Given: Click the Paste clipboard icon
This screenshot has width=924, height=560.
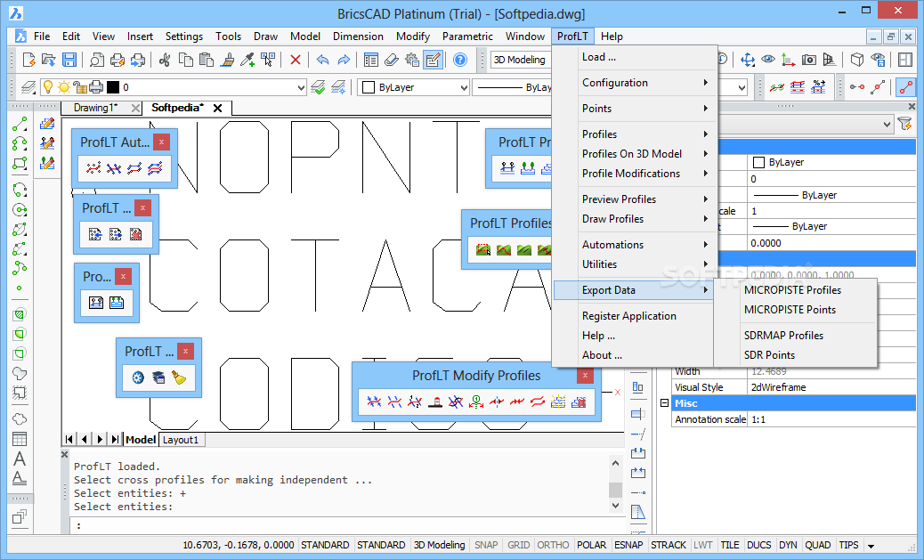Looking at the screenshot, I should click(x=207, y=60).
